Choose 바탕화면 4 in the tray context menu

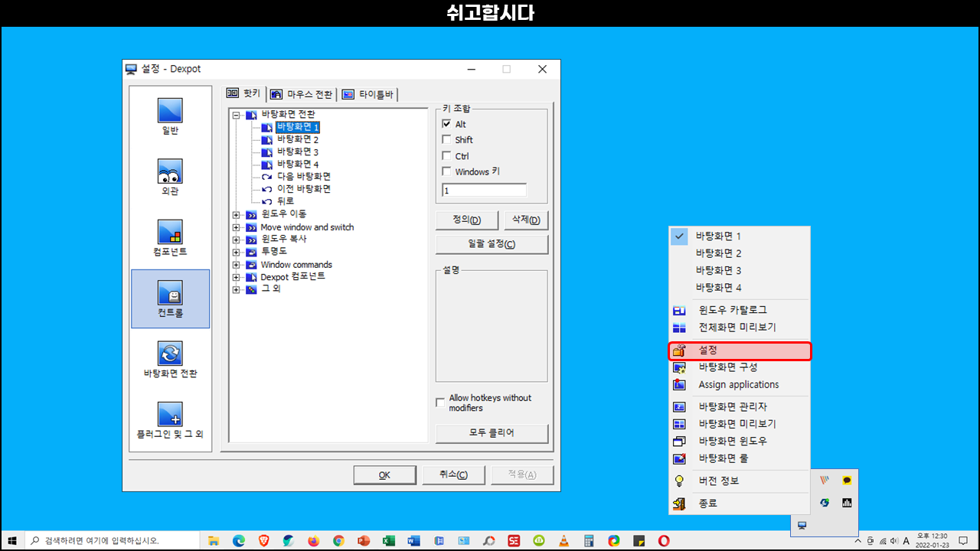pyautogui.click(x=740, y=288)
